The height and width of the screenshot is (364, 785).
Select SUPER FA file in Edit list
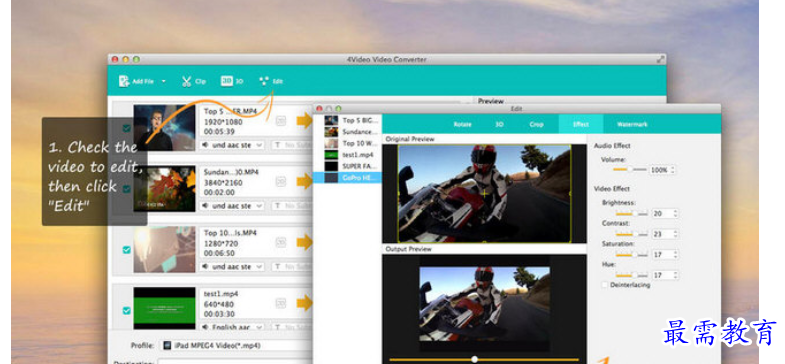point(347,166)
